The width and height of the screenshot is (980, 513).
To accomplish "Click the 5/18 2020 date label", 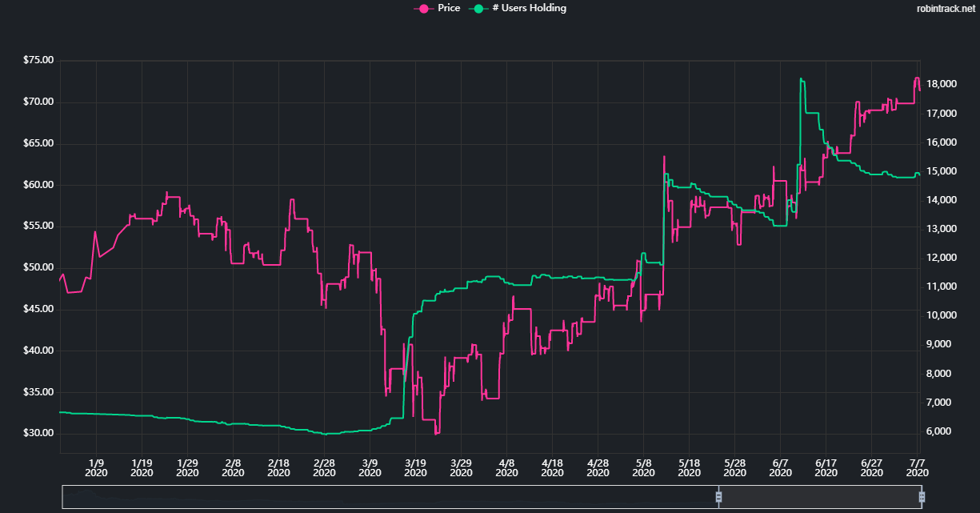I will click(x=689, y=467).
